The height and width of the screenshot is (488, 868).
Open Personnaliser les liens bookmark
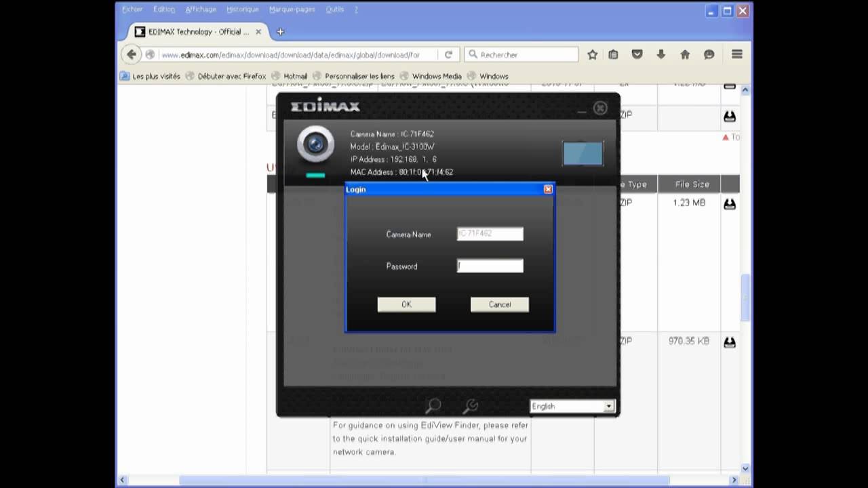(353, 77)
